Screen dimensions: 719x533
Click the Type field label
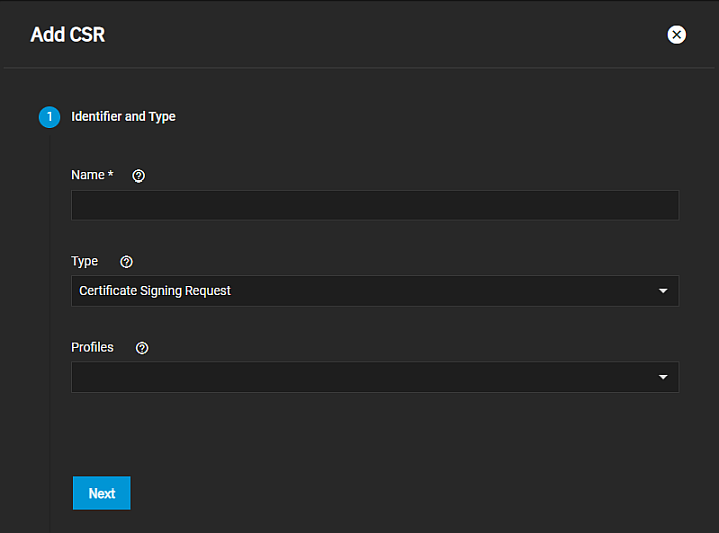(x=85, y=261)
